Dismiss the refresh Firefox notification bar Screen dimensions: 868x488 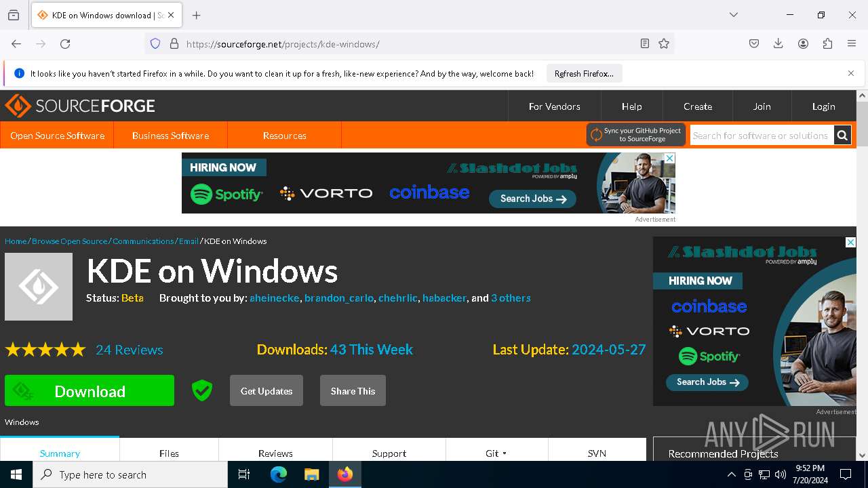[851, 73]
